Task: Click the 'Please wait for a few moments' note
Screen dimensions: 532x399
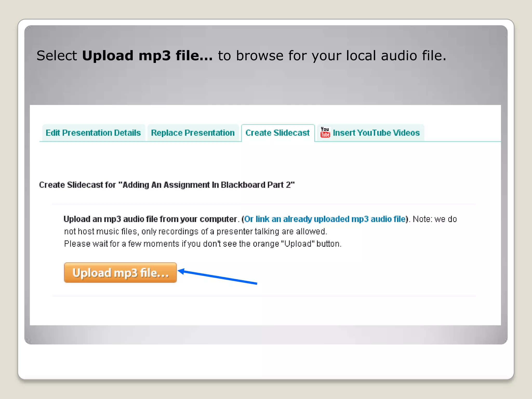Action: coord(203,244)
